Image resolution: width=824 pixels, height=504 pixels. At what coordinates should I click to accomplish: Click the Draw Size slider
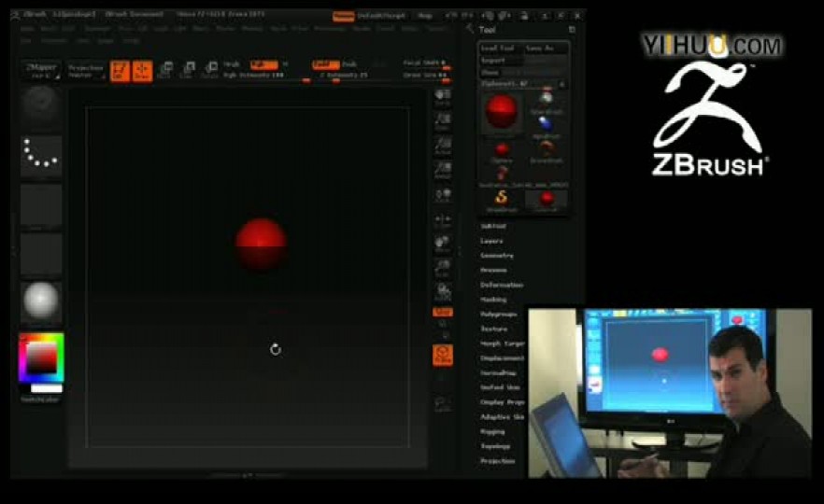tap(426, 76)
